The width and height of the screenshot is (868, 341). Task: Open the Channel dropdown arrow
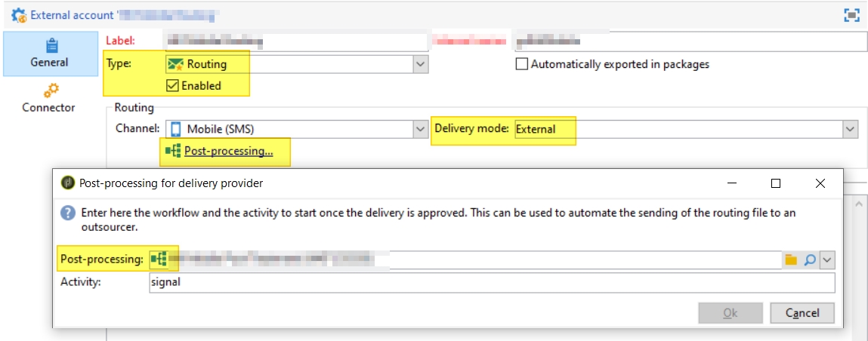pyautogui.click(x=421, y=130)
